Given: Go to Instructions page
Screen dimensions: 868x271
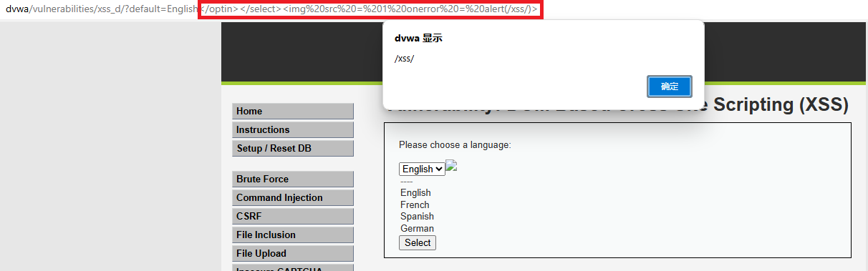Looking at the screenshot, I should pos(293,129).
